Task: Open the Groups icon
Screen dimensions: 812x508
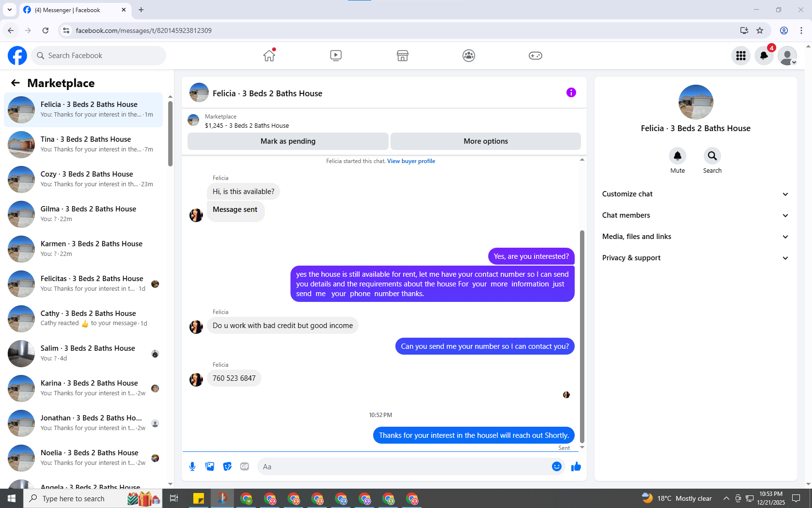Action: [469, 56]
